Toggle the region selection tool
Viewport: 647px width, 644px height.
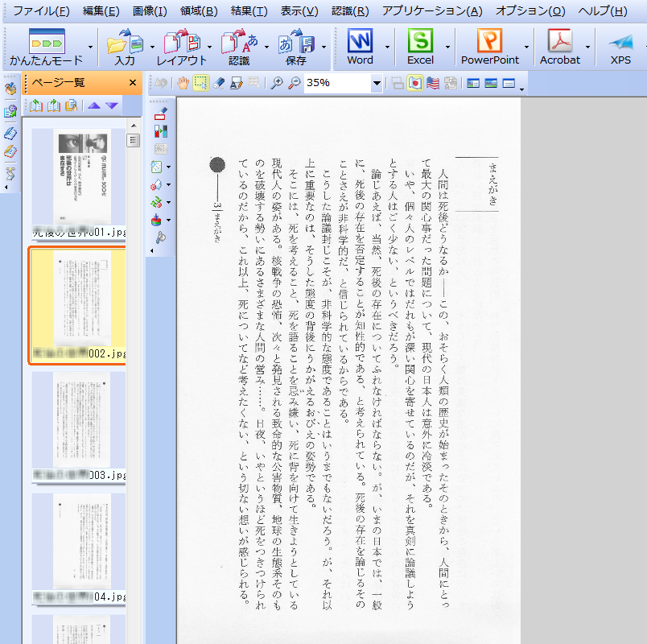(200, 83)
